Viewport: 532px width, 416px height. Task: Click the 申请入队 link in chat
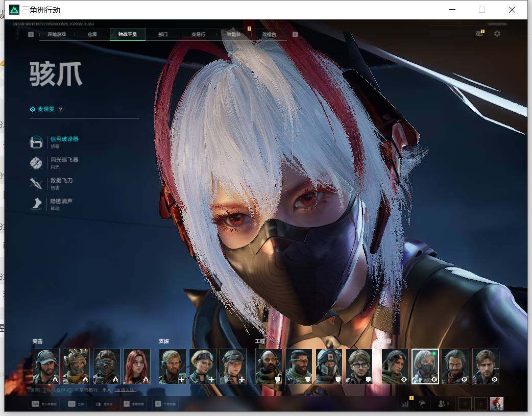tap(125, 390)
